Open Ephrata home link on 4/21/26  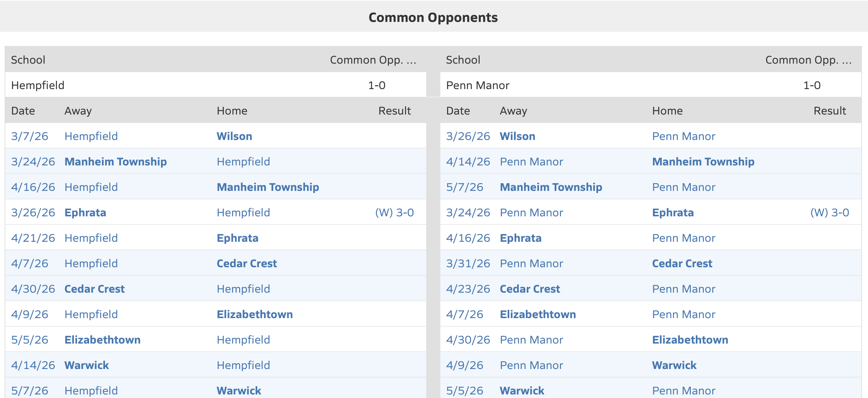click(237, 238)
